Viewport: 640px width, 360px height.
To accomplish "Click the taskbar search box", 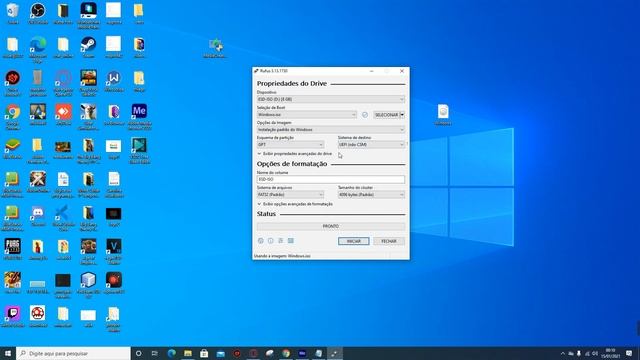I will 73,353.
